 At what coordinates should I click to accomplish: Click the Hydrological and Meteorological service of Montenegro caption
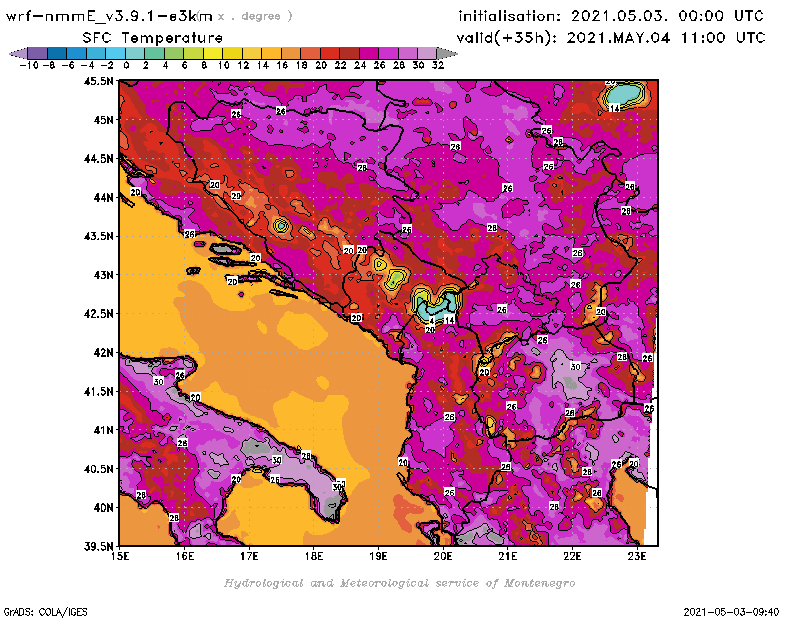pyautogui.click(x=399, y=583)
